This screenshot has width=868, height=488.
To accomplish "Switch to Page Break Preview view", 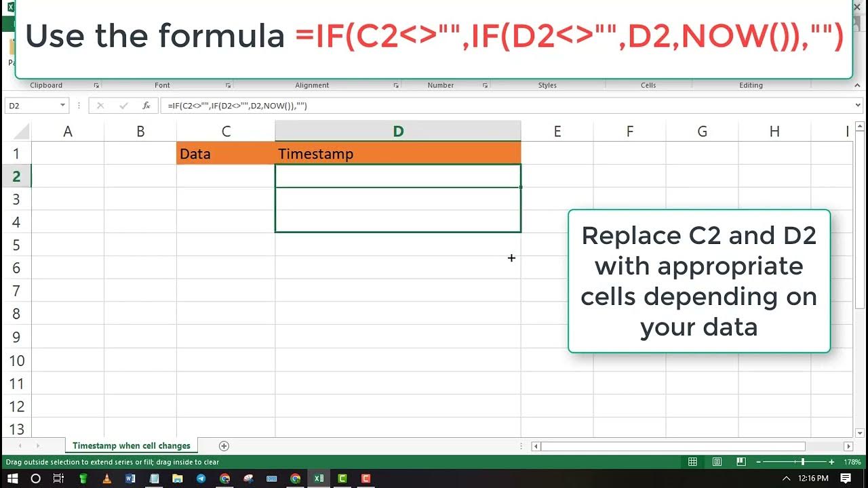I will coord(741,462).
